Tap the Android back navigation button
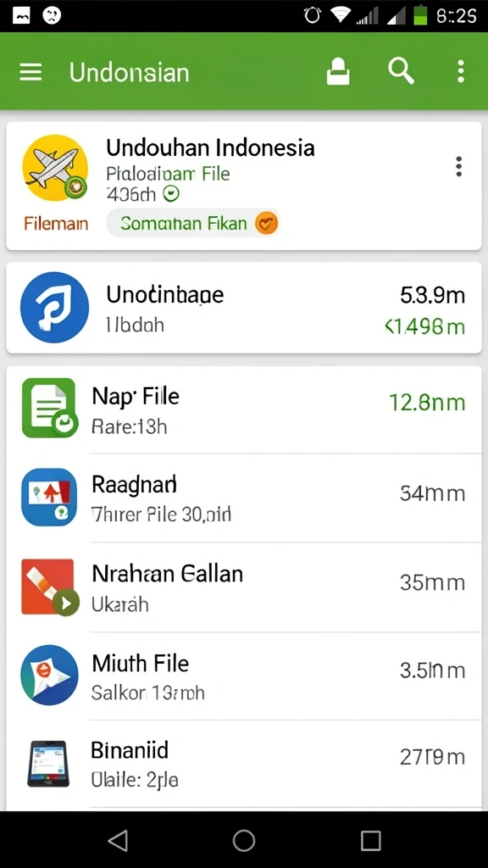Viewport: 488px width, 868px height. 119,840
